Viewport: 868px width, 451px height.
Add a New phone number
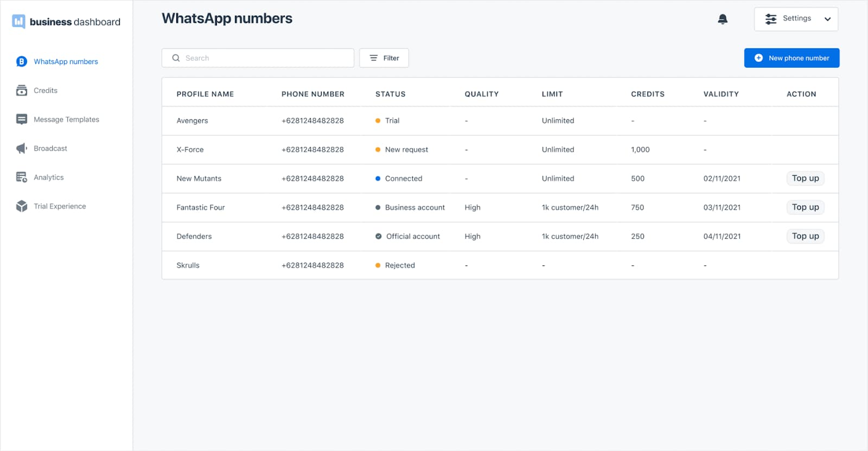pos(792,58)
